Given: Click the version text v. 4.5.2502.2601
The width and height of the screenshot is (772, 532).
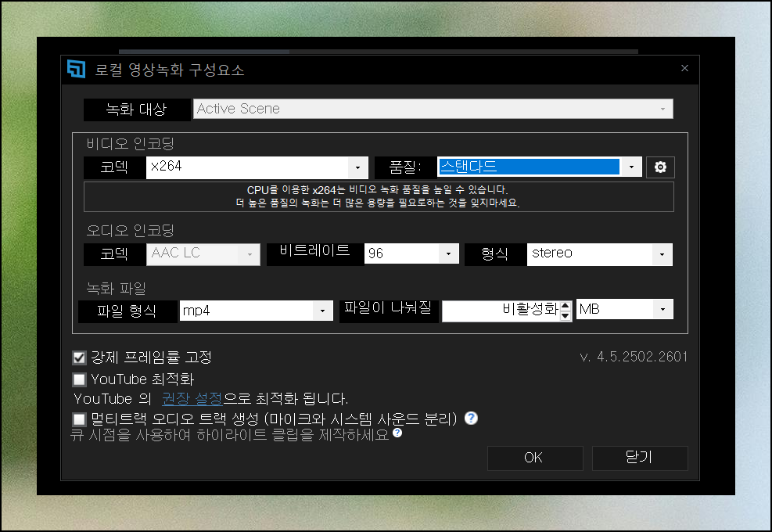Looking at the screenshot, I should pyautogui.click(x=634, y=357).
